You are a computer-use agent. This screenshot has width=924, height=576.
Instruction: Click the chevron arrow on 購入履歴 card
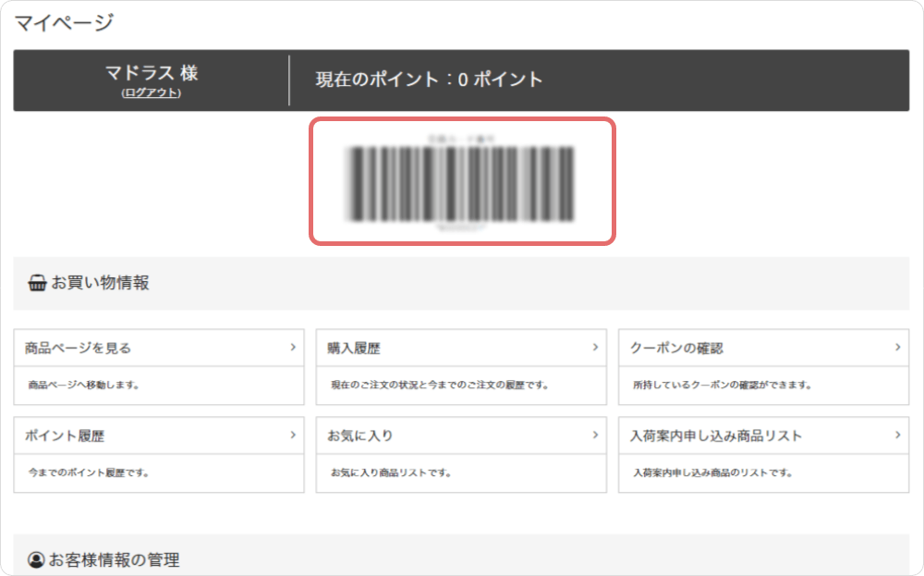tap(595, 348)
